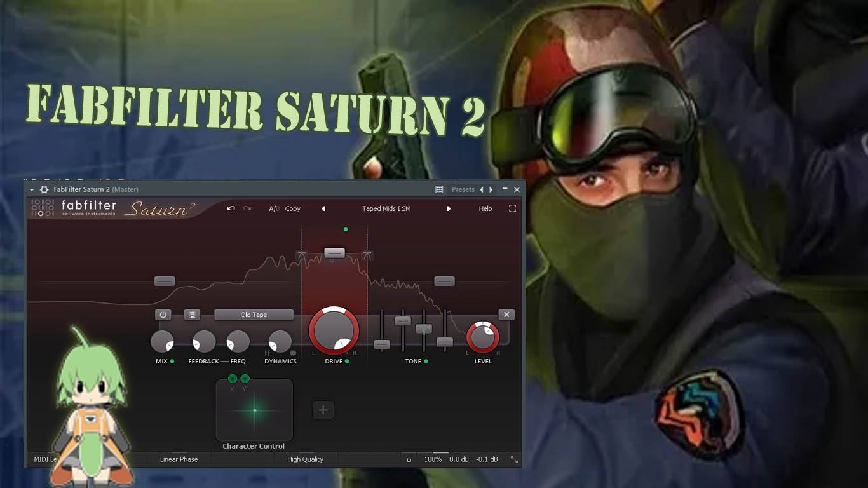Click the FabFilter logo
Image resolution: width=868 pixels, height=488 pixels.
74,208
